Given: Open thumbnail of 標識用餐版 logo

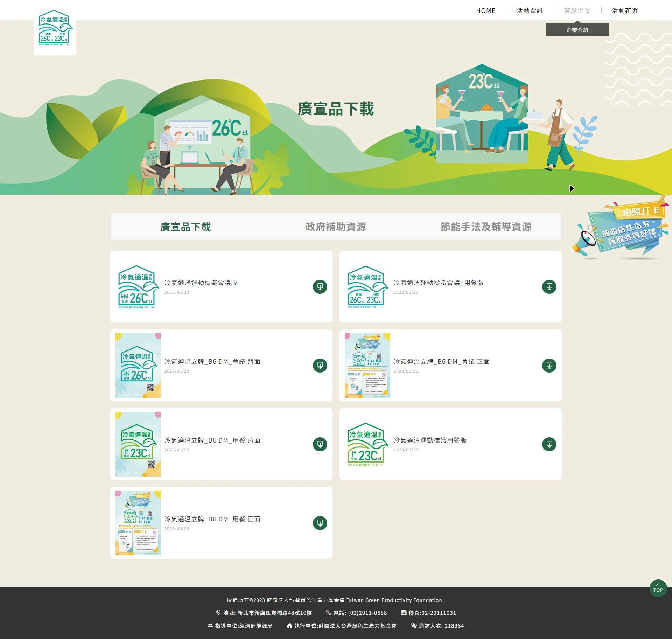Looking at the screenshot, I should click(367, 444).
